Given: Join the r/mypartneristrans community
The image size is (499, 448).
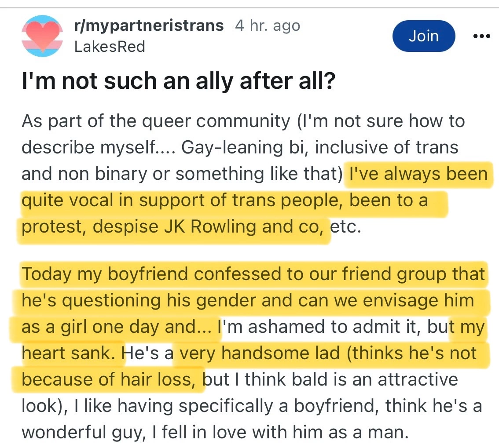Looking at the screenshot, I should click(x=423, y=36).
